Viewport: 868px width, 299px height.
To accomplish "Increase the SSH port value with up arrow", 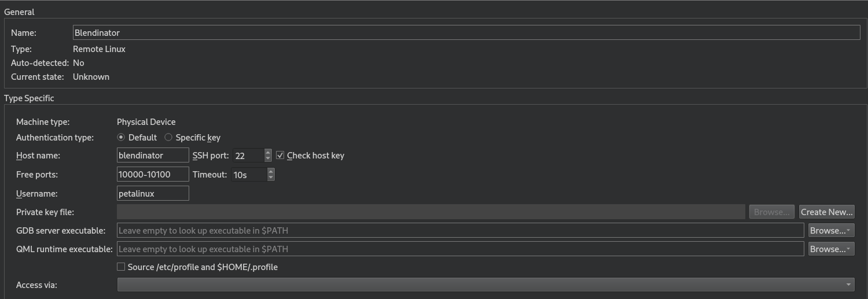I will [x=268, y=152].
